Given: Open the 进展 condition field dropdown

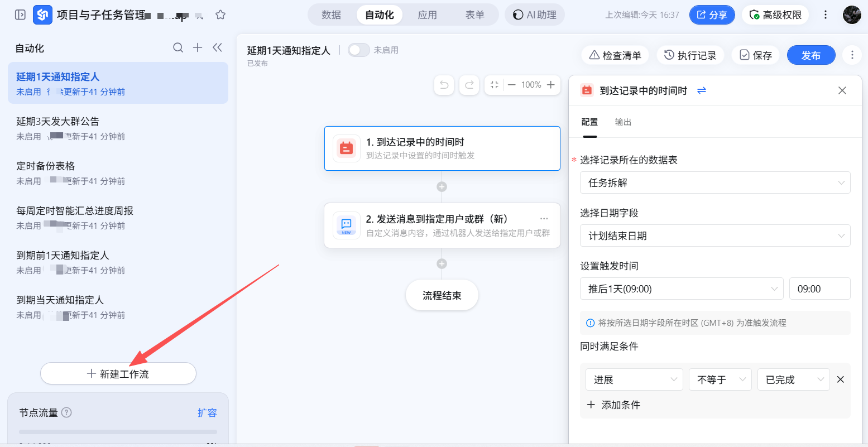Looking at the screenshot, I should pos(634,379).
